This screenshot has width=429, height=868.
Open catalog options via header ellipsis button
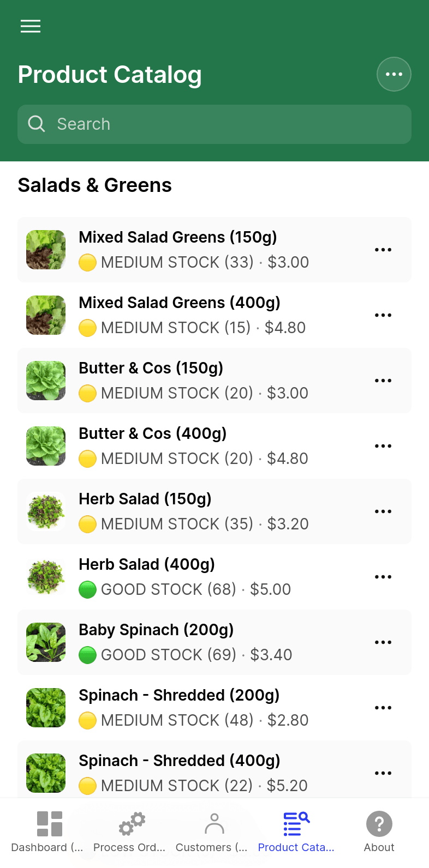[x=394, y=74]
